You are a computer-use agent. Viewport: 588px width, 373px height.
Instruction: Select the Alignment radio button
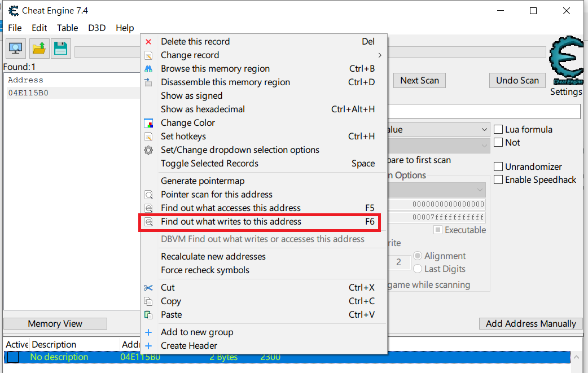coord(418,256)
